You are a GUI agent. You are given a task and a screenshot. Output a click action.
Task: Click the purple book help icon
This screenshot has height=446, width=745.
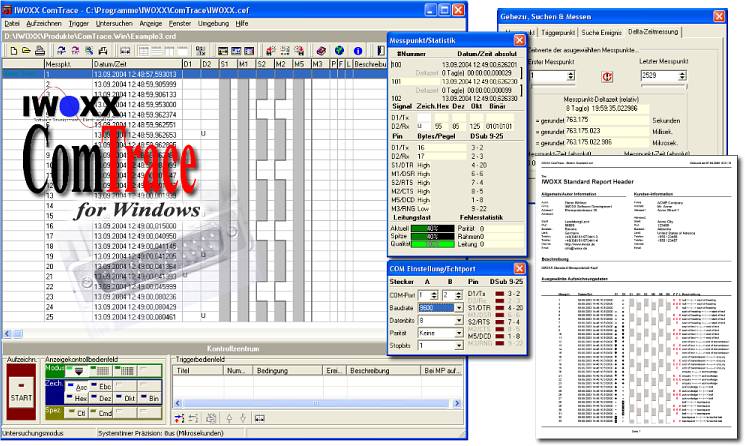(321, 50)
